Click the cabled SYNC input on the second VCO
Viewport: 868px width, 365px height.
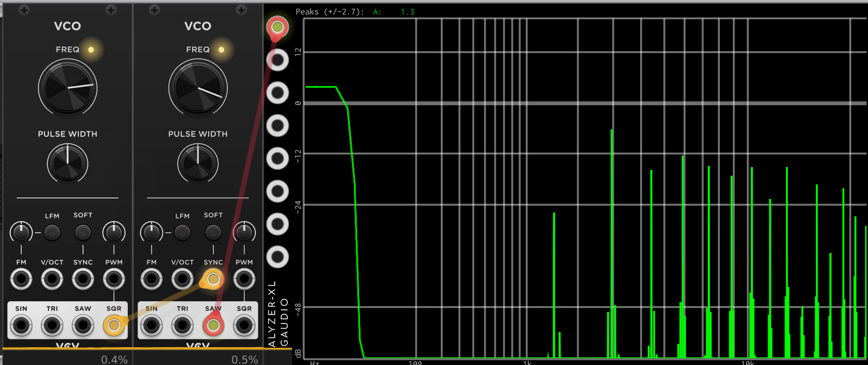213,279
